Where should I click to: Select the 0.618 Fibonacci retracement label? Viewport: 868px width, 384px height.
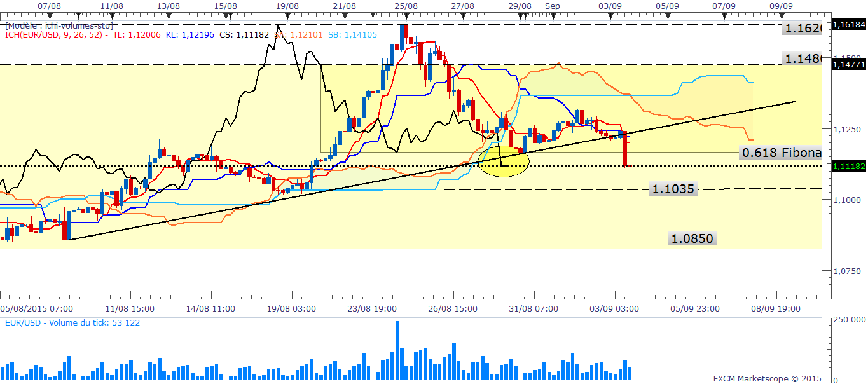click(x=782, y=153)
